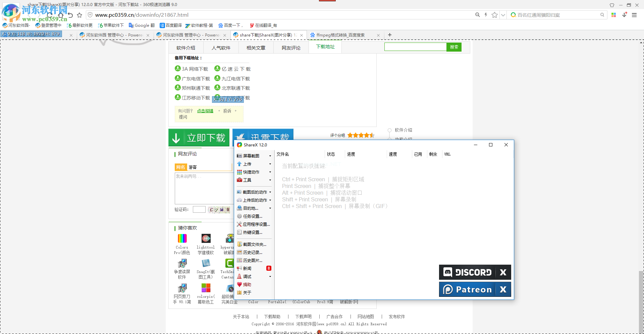
Task: Open 上传后的动作 after upload tasks
Action: click(x=254, y=200)
